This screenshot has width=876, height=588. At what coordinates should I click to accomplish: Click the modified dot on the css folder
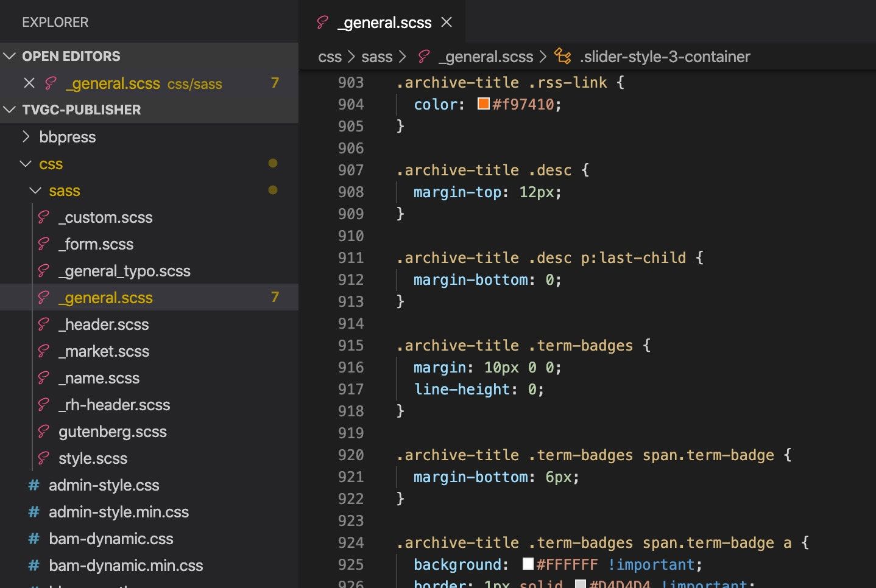[x=273, y=163]
